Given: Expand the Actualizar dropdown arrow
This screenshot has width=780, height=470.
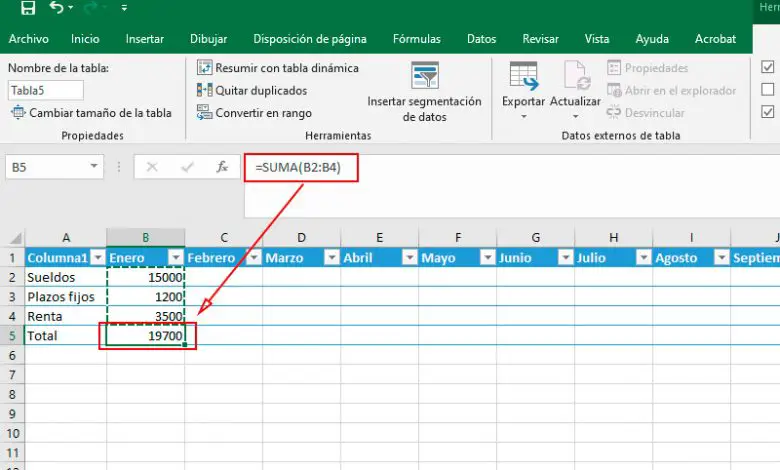Looking at the screenshot, I should (x=576, y=117).
